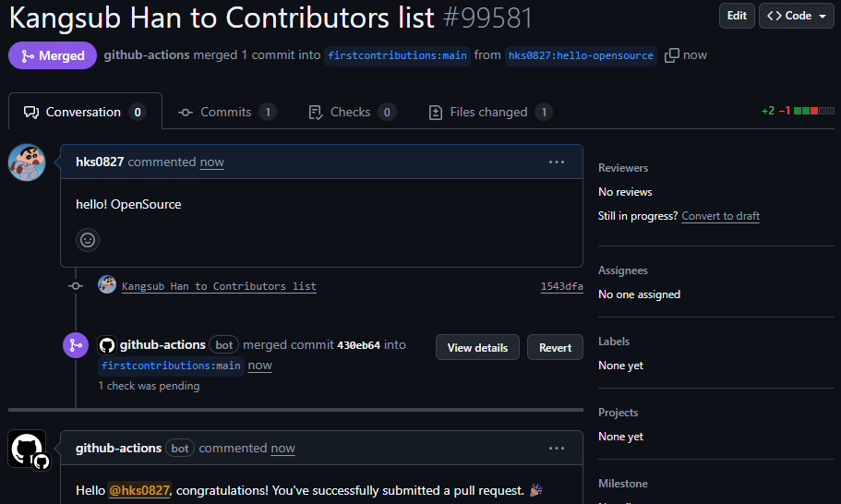Image resolution: width=841 pixels, height=504 pixels.
Task: Open github-actions bot avatar beside second comment
Action: pyautogui.click(x=28, y=449)
